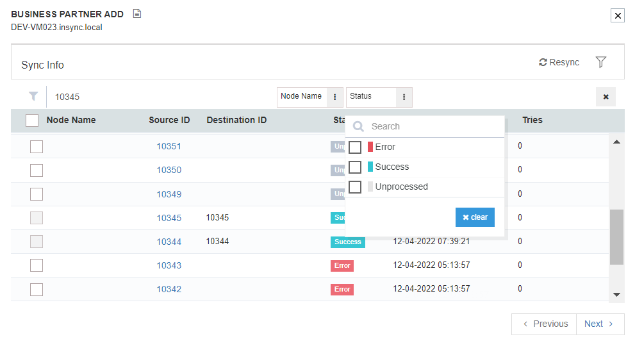This screenshot has width=635, height=364.
Task: Select the checkbox for row 10344
Action: 37,242
